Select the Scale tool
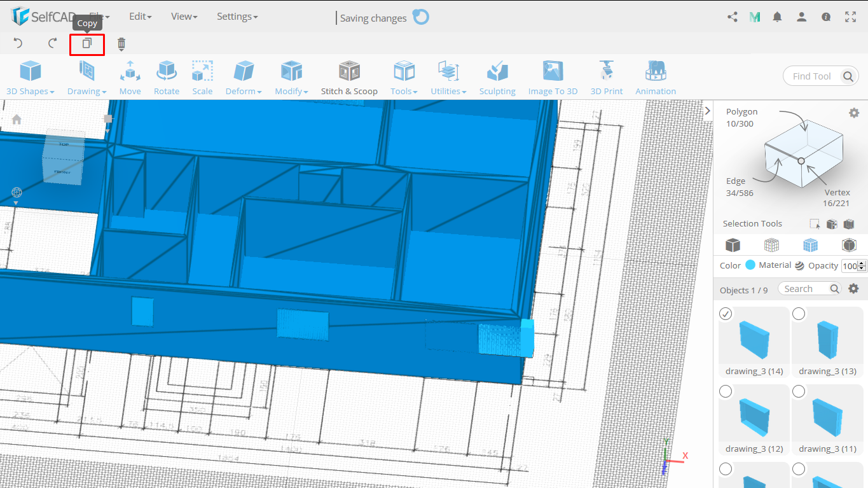868x488 pixels. pyautogui.click(x=202, y=78)
